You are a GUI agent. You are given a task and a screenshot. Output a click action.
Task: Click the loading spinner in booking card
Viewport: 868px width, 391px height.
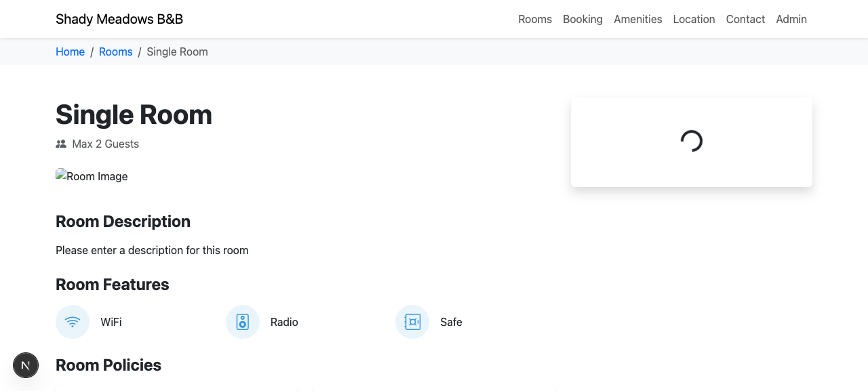(x=692, y=141)
